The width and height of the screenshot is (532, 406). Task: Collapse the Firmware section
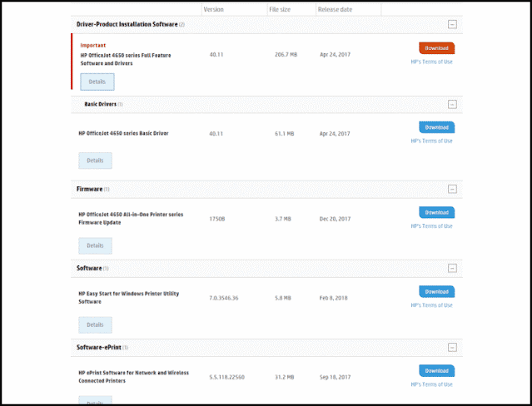[x=452, y=189]
